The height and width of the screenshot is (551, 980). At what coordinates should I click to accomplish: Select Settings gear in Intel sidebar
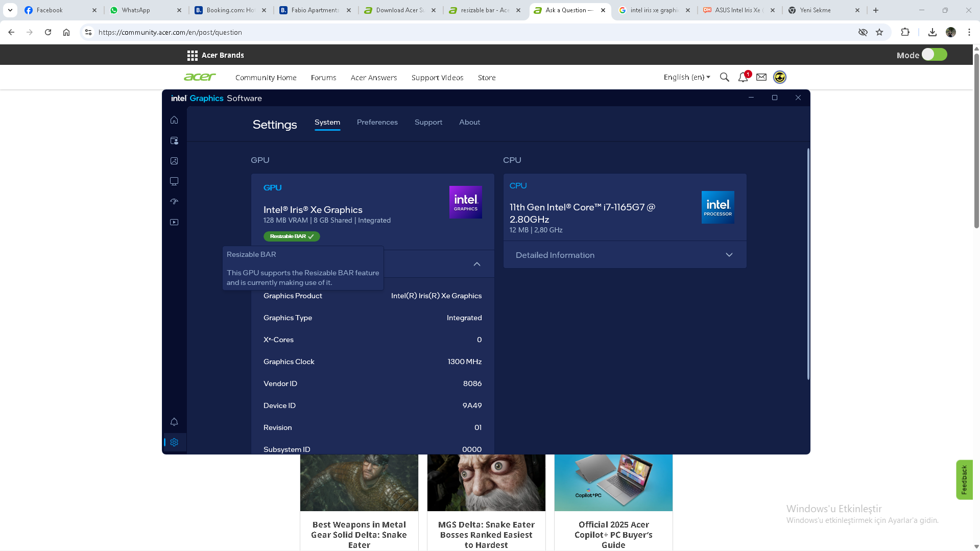[x=174, y=442]
